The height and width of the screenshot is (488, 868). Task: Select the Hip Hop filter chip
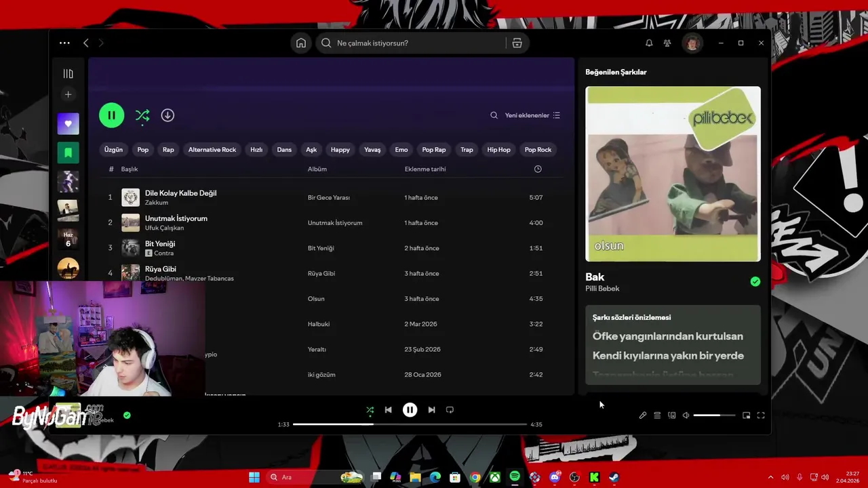point(498,150)
